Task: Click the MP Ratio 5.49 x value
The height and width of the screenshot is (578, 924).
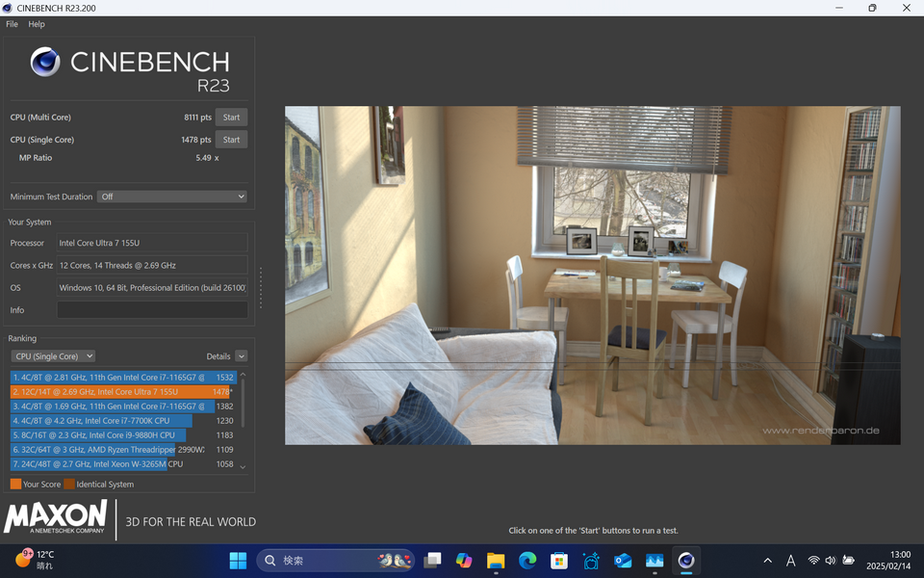Action: tap(207, 158)
